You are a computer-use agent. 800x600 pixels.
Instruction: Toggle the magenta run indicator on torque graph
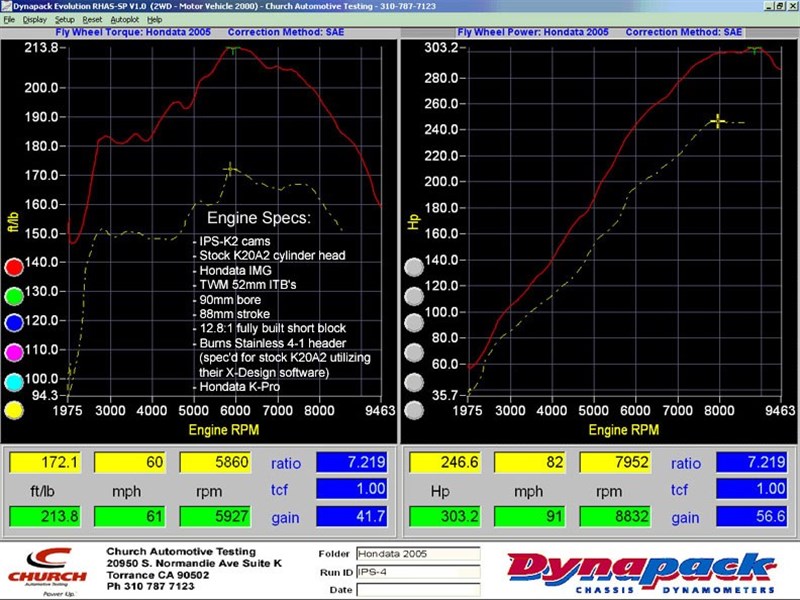pos(14,352)
